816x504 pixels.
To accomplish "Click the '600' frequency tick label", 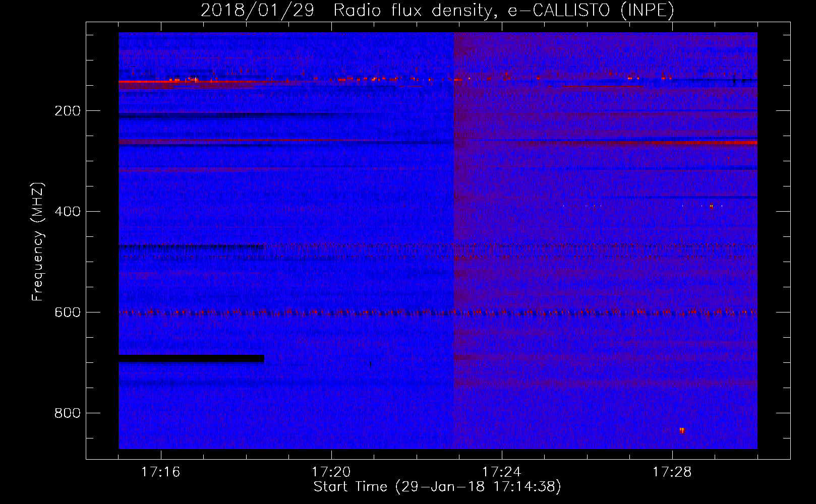I will 68,312.
